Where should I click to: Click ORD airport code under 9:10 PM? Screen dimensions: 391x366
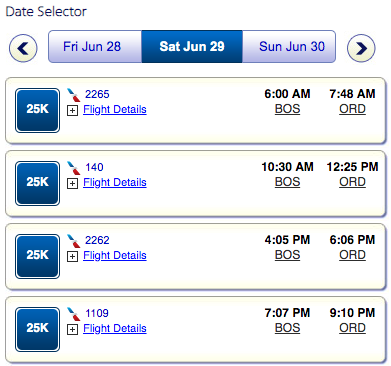coord(352,328)
